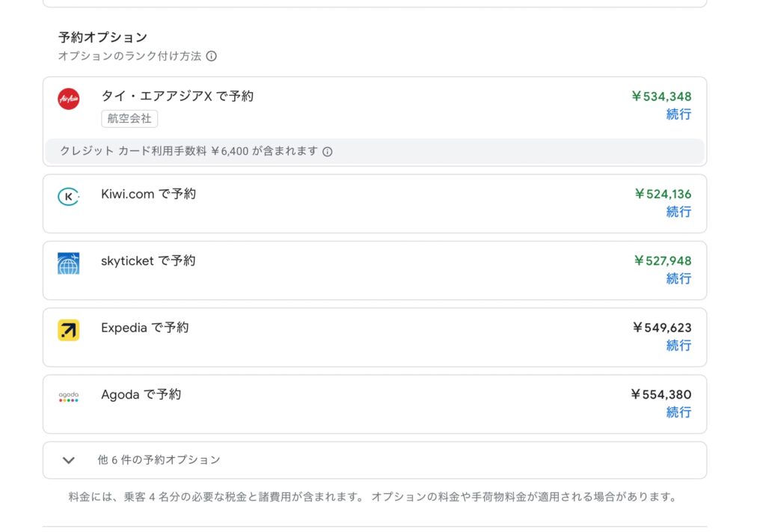Expand 他 6 件の予約オプション row
Screen dimensions: 766x532
point(159,460)
